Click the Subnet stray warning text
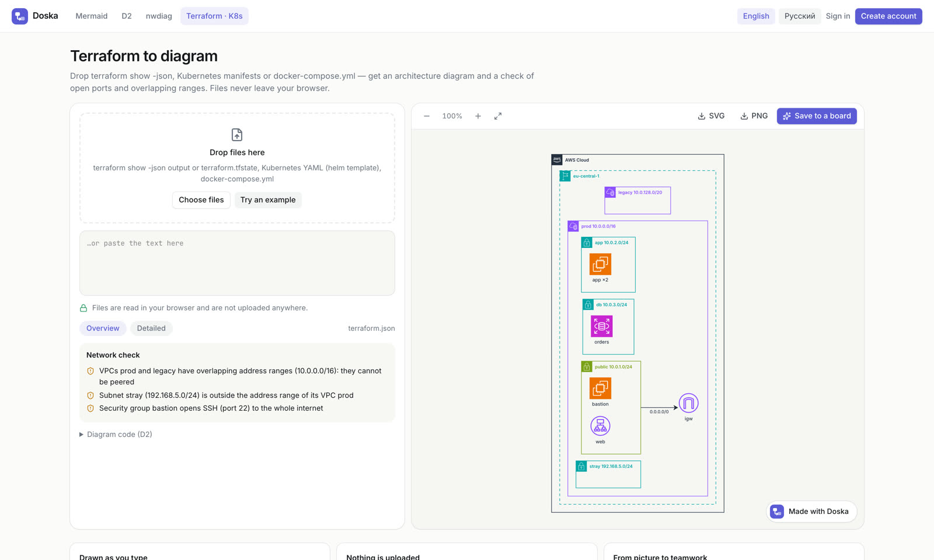934x560 pixels. (x=226, y=395)
